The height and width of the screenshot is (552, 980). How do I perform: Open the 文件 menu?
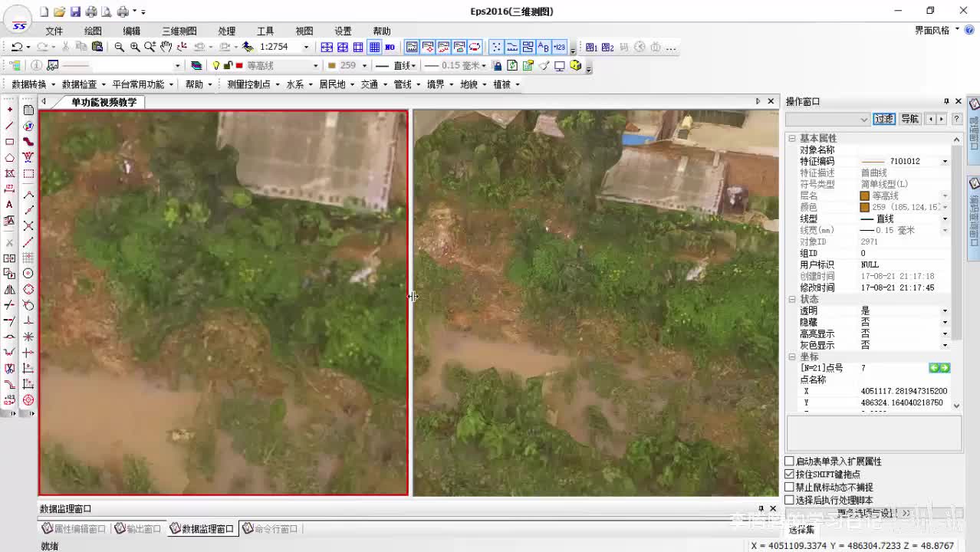54,31
